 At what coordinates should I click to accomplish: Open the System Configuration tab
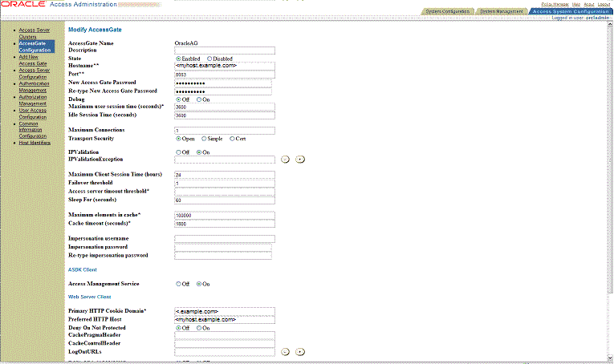click(x=448, y=11)
